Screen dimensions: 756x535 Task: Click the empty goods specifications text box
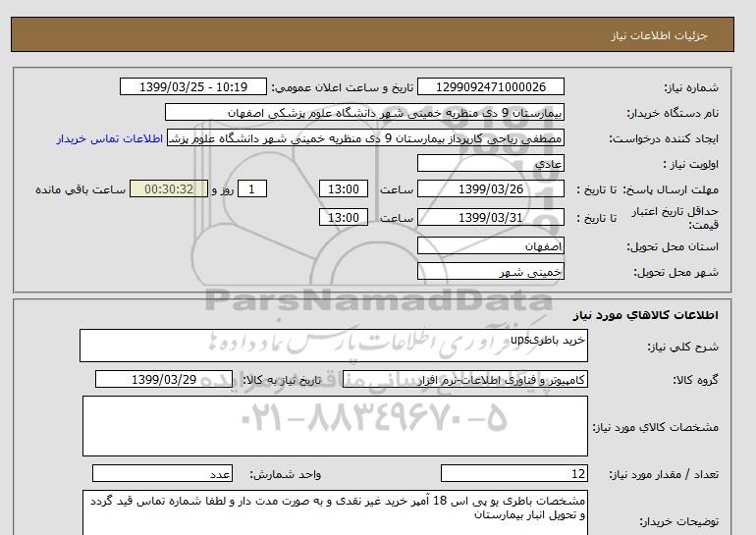335,426
